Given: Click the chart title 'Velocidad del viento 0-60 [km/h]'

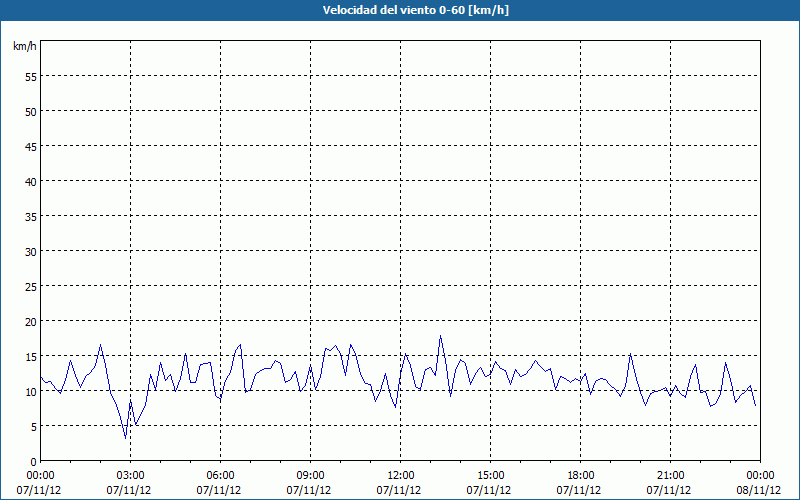Looking at the screenshot, I should pyautogui.click(x=415, y=10).
